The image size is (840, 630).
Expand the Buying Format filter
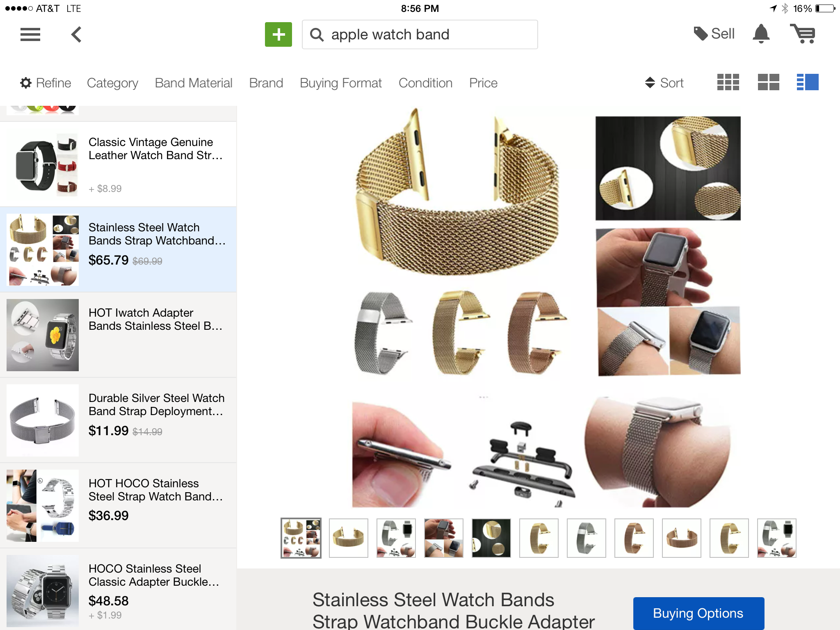click(341, 83)
